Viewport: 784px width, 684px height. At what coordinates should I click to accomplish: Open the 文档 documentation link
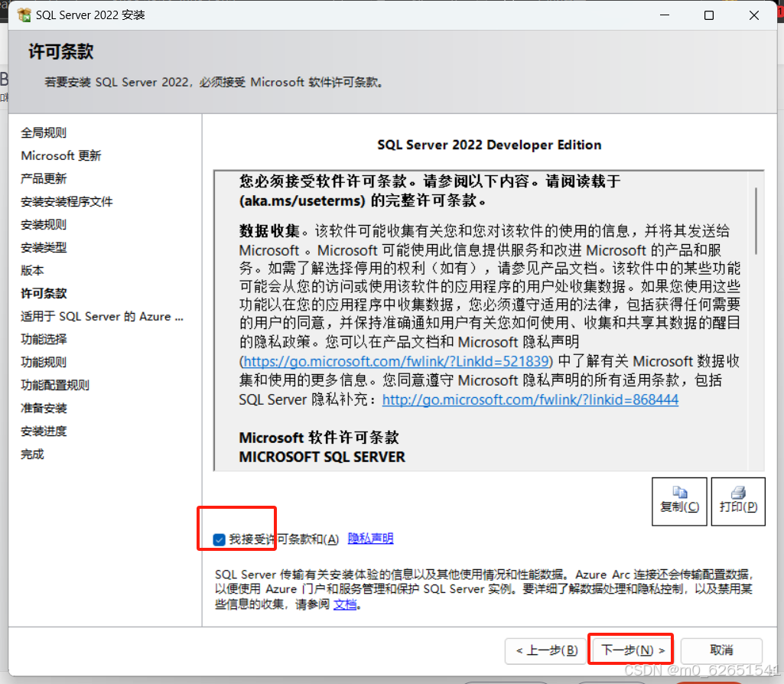pyautogui.click(x=345, y=604)
